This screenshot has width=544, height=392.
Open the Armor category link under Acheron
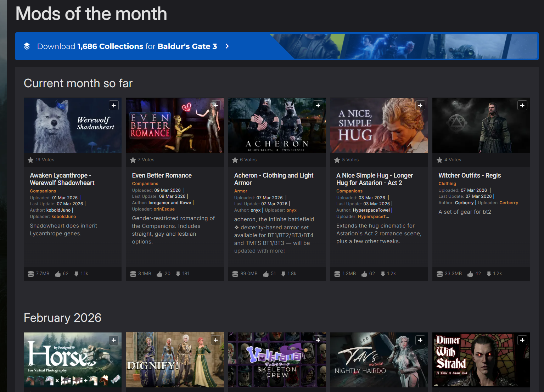point(241,191)
